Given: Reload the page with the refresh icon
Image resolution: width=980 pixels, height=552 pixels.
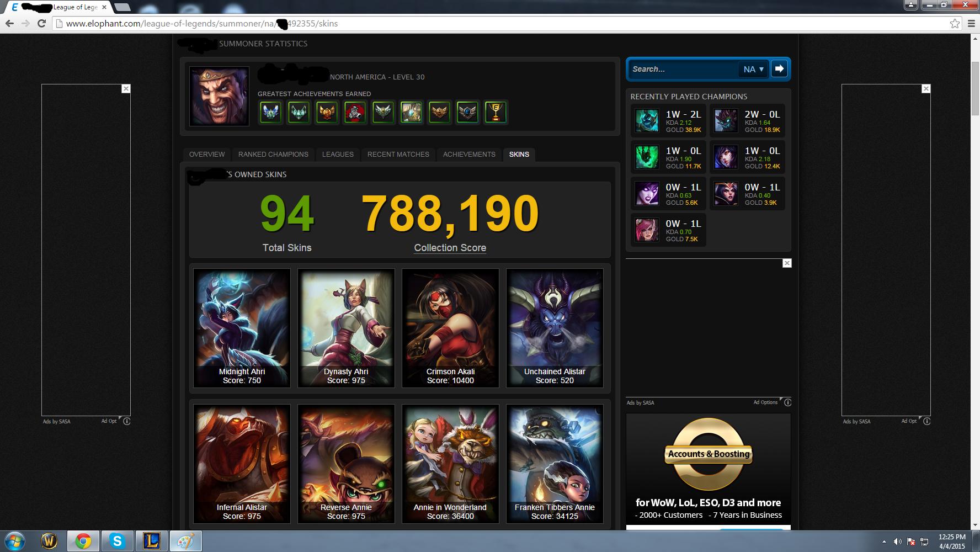Looking at the screenshot, I should coord(41,23).
